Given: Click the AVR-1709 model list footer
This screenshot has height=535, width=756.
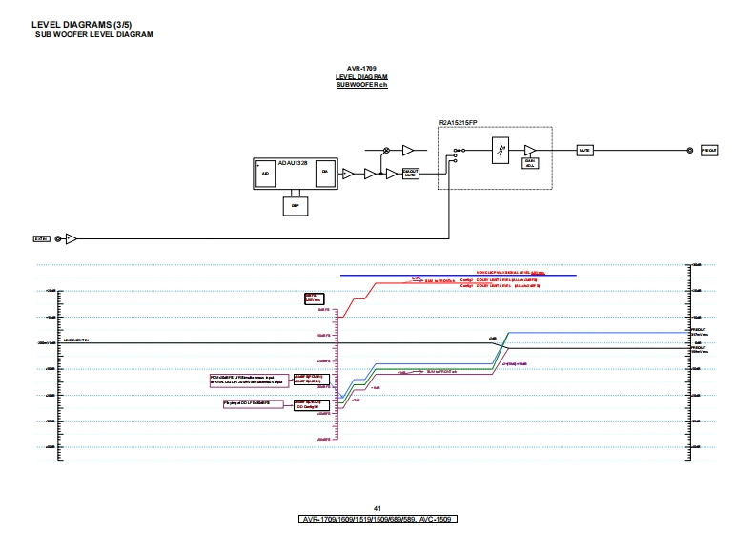Looking at the screenshot, I should (x=378, y=520).
